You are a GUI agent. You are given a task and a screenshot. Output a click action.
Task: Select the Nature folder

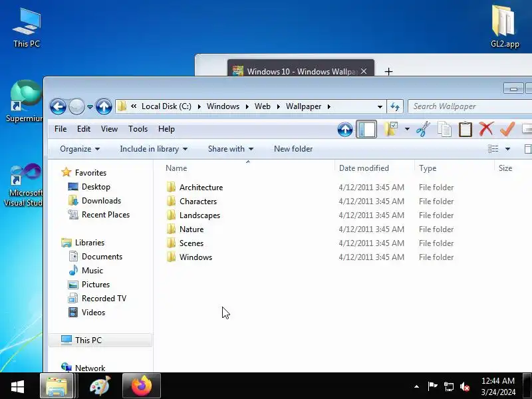192,229
